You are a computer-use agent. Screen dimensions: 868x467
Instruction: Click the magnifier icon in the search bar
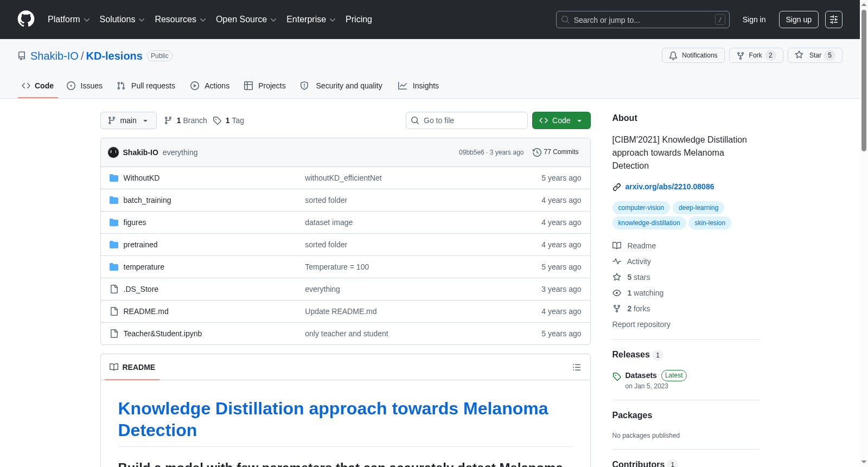(x=565, y=20)
